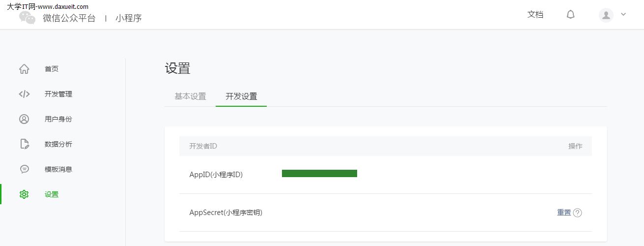Image resolution: width=644 pixels, height=246 pixels.
Task: Click the 微信公众平台 title text
Action: click(x=69, y=18)
